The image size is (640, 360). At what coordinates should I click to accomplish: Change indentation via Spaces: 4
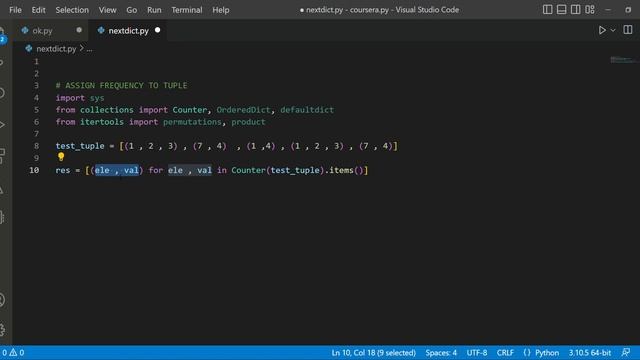(441, 353)
